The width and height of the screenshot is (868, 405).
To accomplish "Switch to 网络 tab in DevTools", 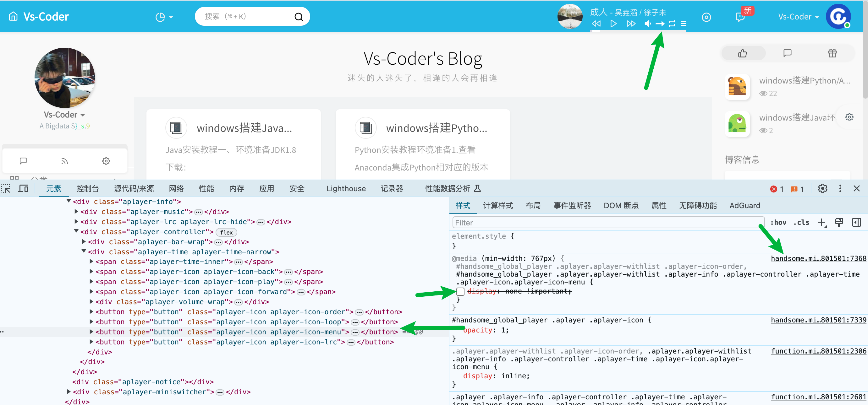I will (176, 188).
